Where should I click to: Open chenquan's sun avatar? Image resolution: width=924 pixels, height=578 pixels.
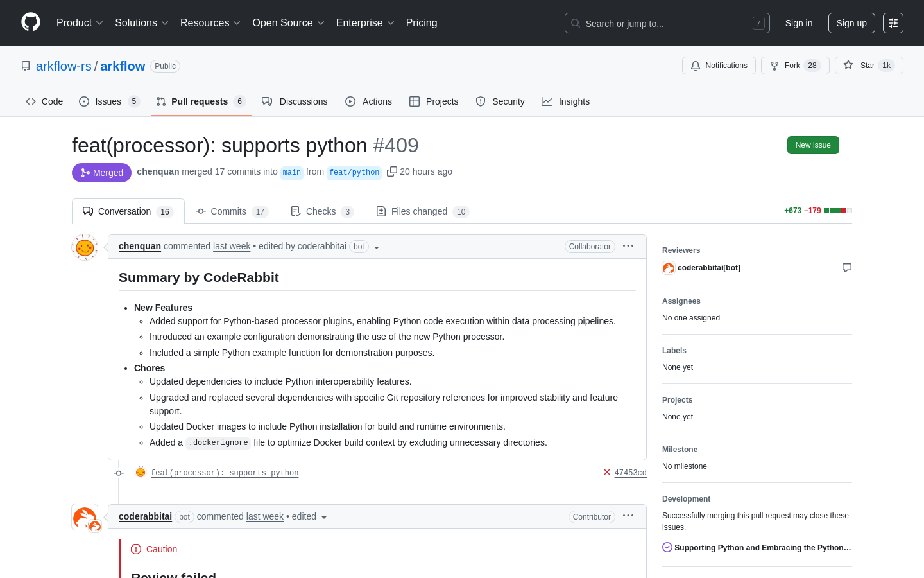point(85,247)
